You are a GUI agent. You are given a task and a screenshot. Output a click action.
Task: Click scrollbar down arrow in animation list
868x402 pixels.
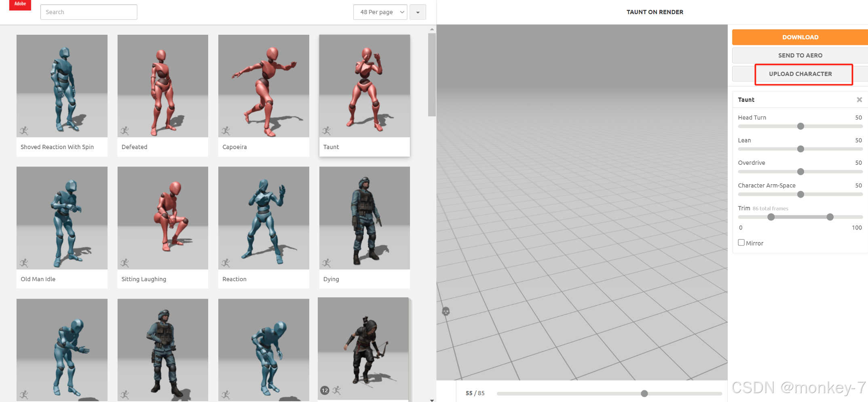coord(432,400)
